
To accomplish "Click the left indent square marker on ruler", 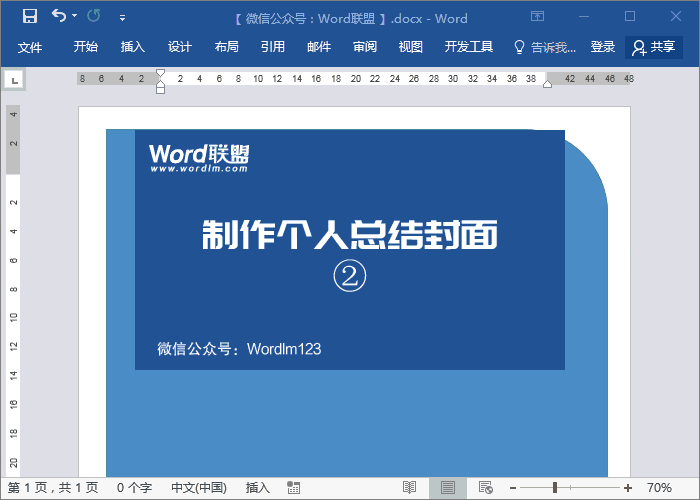I will coord(161,91).
